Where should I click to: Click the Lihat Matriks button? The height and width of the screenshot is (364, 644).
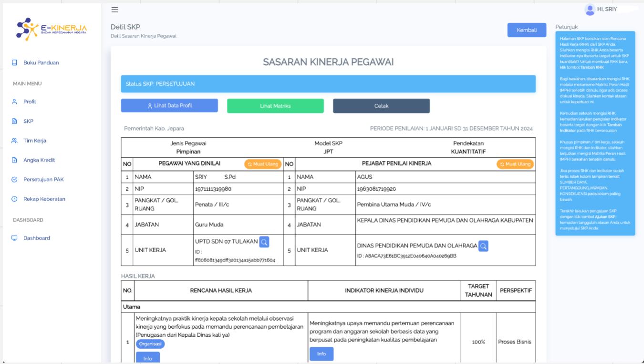point(275,106)
